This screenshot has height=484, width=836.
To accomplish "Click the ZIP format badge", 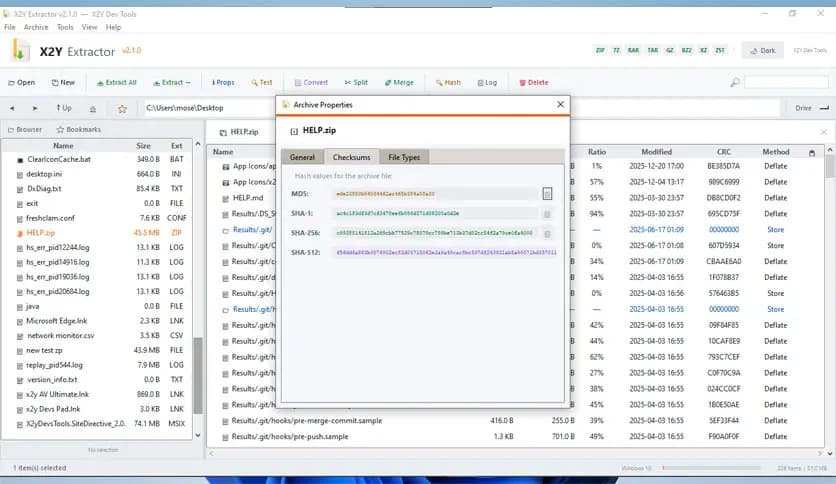I will point(600,50).
